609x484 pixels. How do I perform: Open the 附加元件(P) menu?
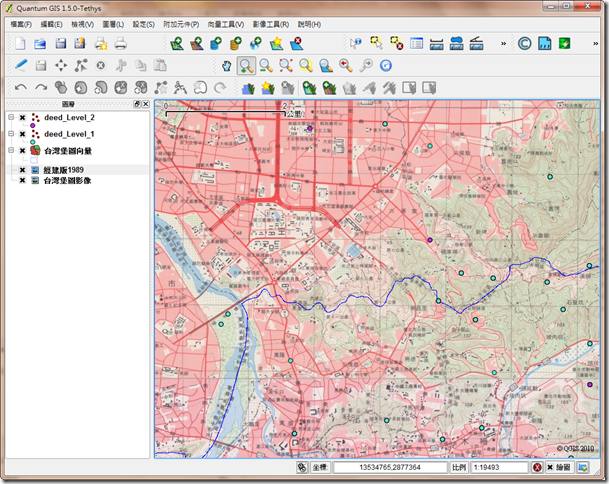click(x=181, y=24)
